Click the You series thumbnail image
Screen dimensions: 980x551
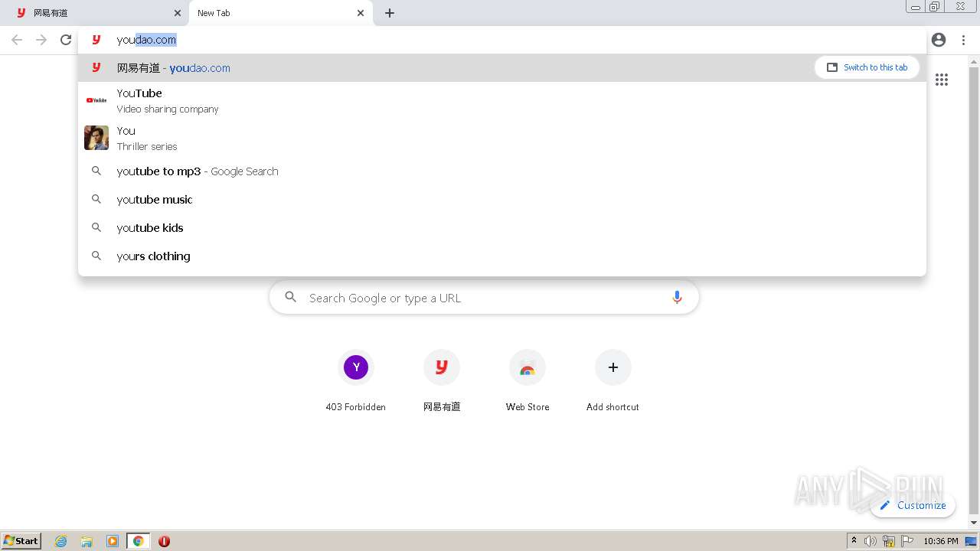[96, 138]
